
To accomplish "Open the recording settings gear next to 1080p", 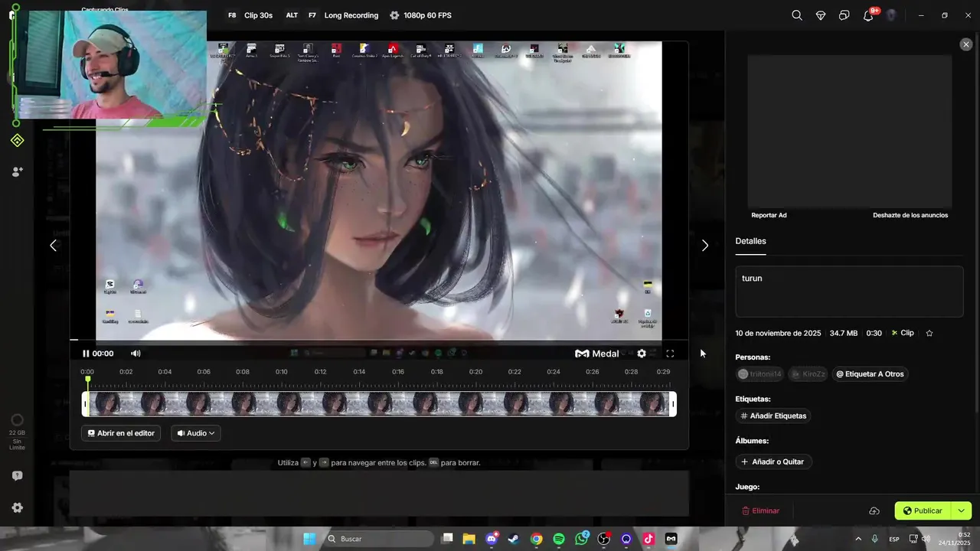I will [x=394, y=15].
